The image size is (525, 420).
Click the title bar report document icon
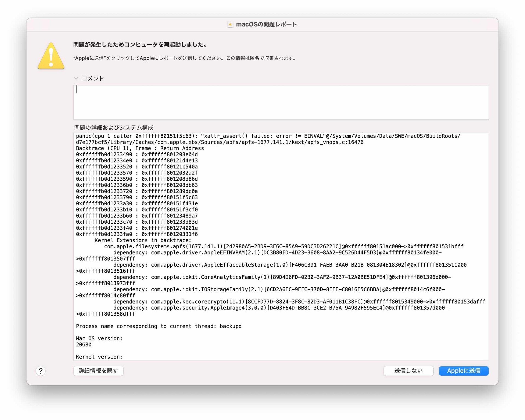coord(230,24)
